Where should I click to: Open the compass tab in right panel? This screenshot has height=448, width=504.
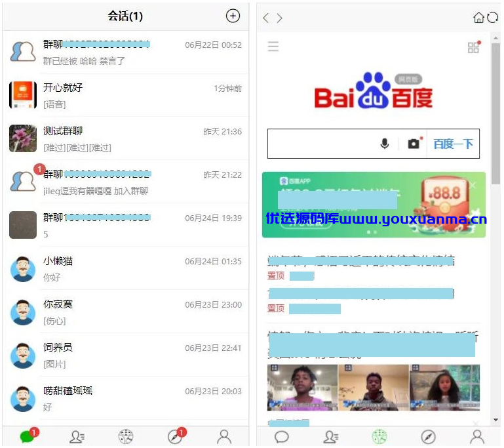(x=428, y=437)
